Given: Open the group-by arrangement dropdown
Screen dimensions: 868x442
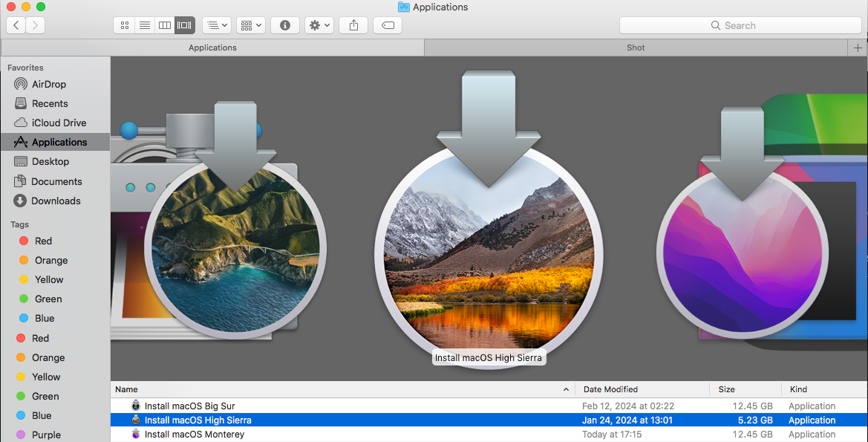Looking at the screenshot, I should [217, 25].
